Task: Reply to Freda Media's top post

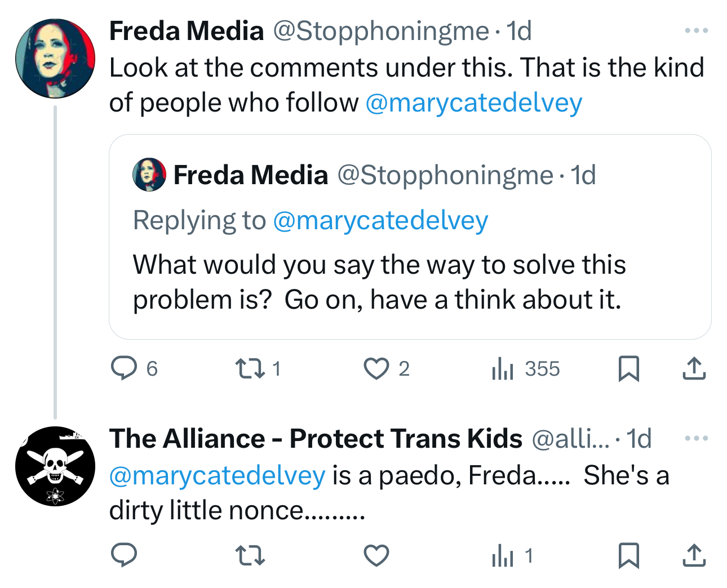Action: (x=124, y=369)
